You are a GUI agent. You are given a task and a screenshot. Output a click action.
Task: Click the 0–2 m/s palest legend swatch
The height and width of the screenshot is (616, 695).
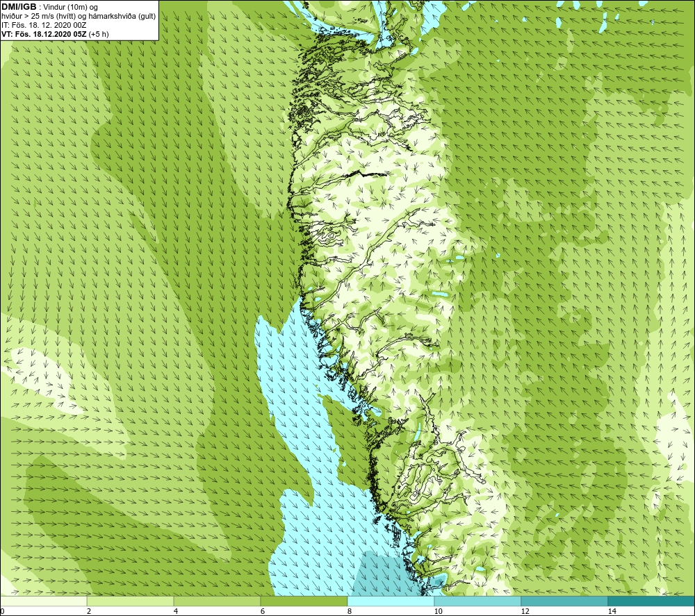pyautogui.click(x=43, y=601)
